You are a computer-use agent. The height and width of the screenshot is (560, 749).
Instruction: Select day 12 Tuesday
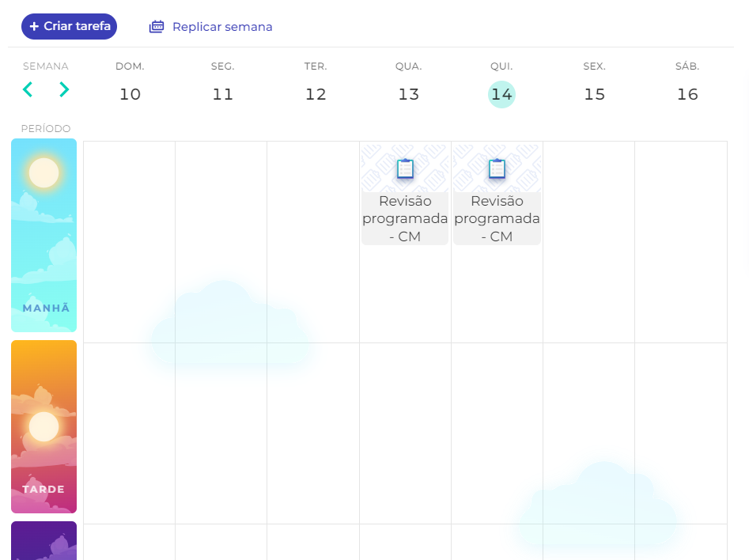pos(316,94)
